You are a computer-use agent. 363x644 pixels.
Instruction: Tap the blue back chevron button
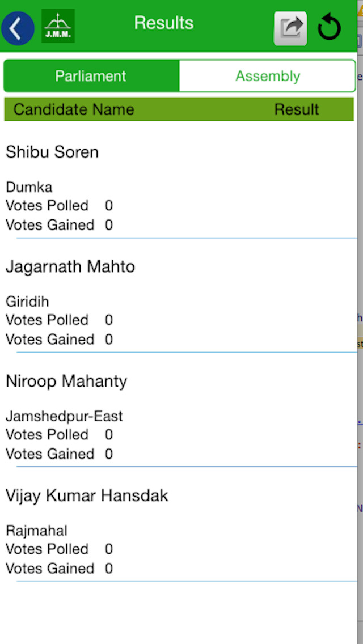18,27
